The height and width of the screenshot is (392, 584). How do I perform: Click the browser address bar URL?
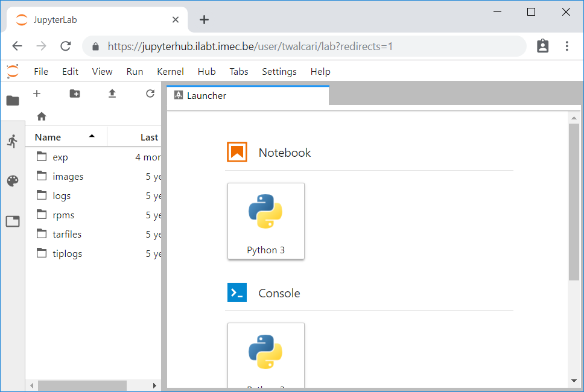250,46
